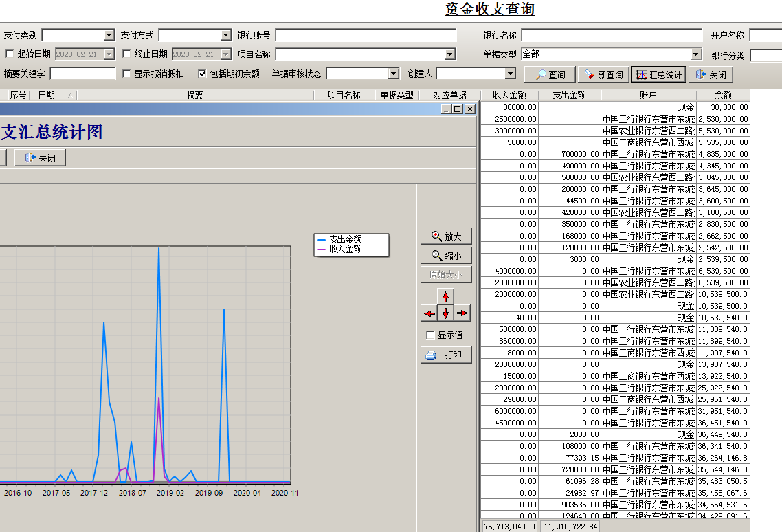Enable the 起始日期 start date checkbox
782x532 pixels.
click(10, 54)
